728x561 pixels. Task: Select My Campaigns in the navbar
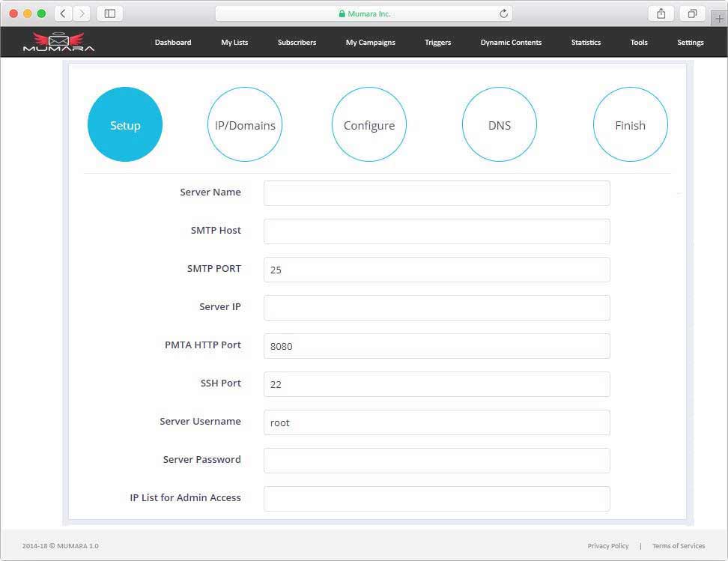[x=369, y=43]
